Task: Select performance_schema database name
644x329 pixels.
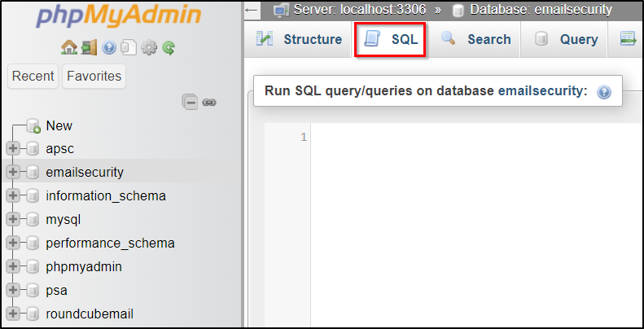Action: click(x=111, y=243)
